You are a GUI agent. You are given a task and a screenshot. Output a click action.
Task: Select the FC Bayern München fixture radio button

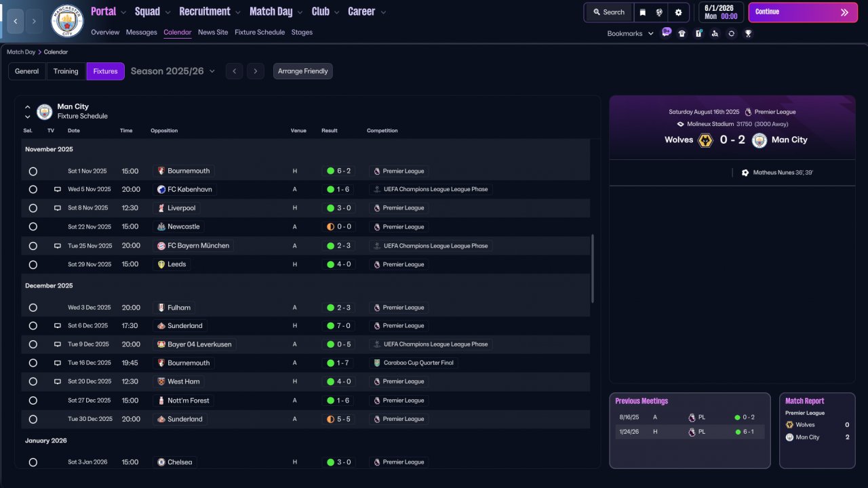click(x=33, y=246)
